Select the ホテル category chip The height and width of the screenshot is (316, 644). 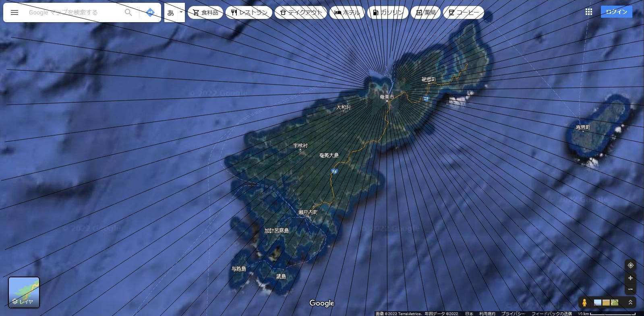point(347,12)
